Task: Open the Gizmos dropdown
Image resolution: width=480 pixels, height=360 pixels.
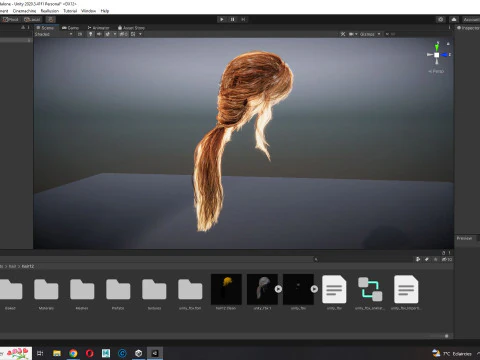Action: (x=370, y=34)
